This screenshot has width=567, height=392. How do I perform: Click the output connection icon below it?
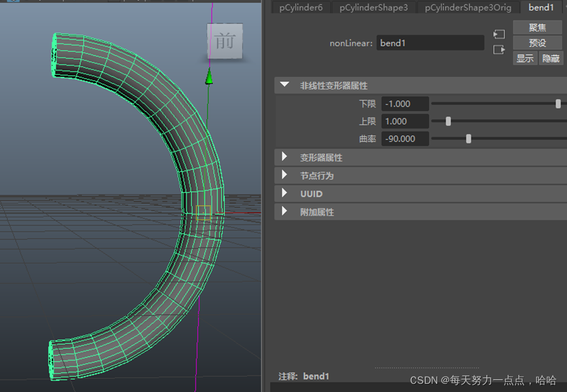point(499,50)
